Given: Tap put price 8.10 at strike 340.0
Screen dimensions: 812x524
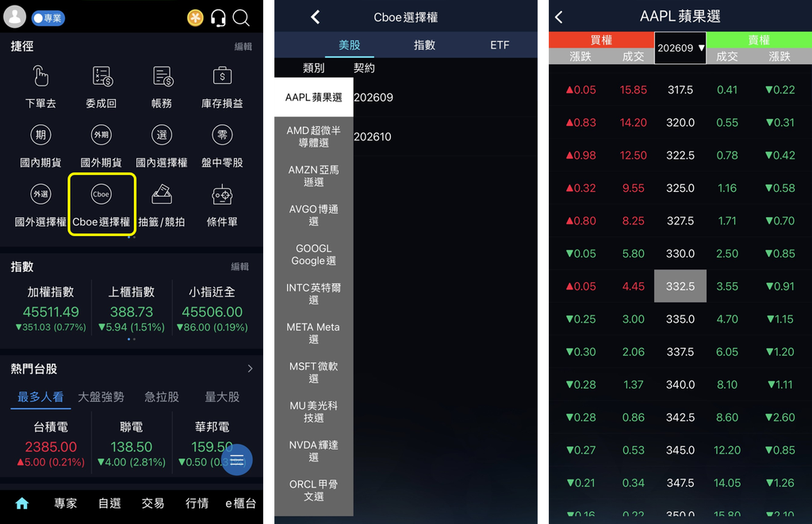Looking at the screenshot, I should point(727,384).
